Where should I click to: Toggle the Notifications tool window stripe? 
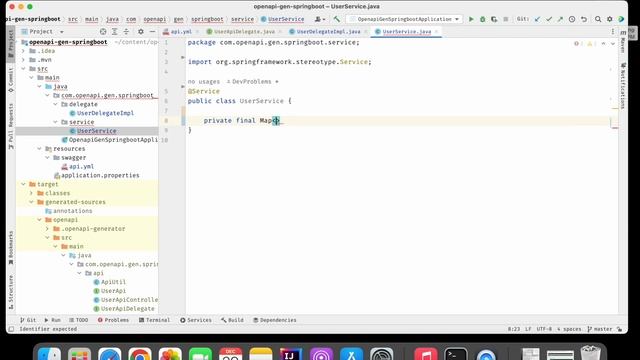pos(623,86)
